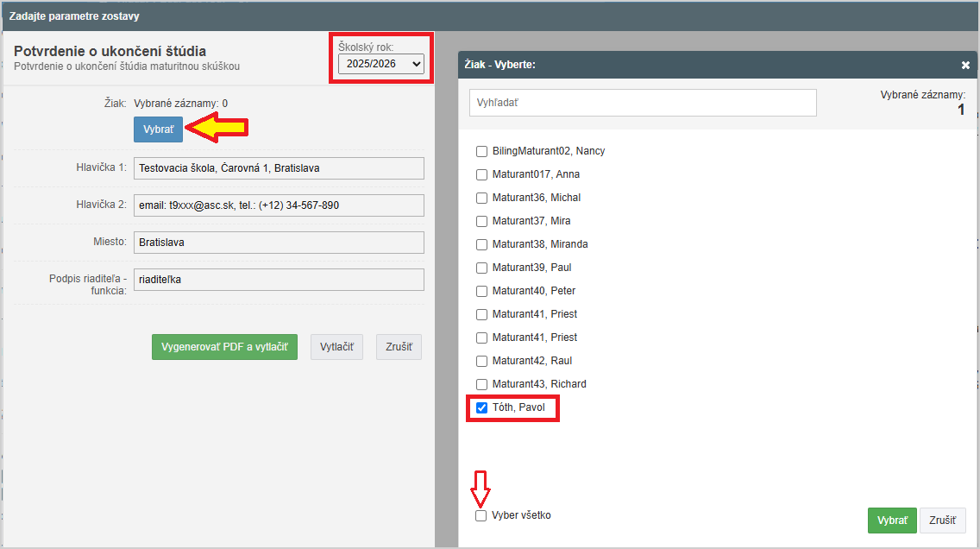Close the Žiak selection dialog
Image resolution: width=980 pixels, height=549 pixels.
[965, 65]
